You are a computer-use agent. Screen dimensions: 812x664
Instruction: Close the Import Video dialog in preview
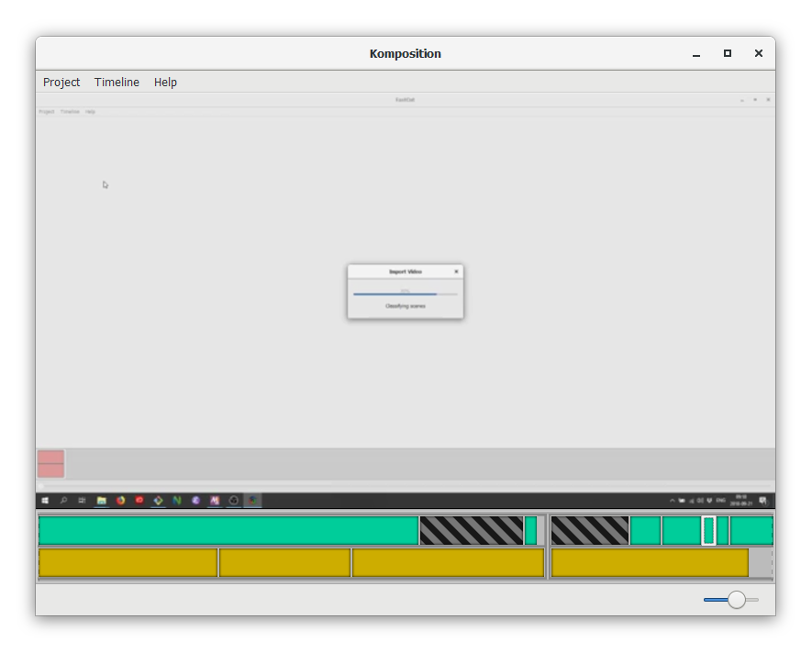[456, 271]
